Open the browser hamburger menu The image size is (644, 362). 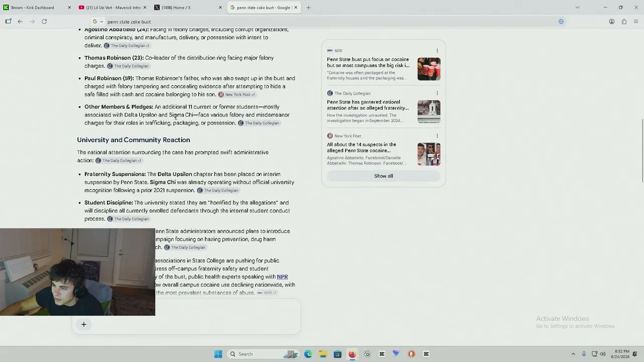point(636,22)
